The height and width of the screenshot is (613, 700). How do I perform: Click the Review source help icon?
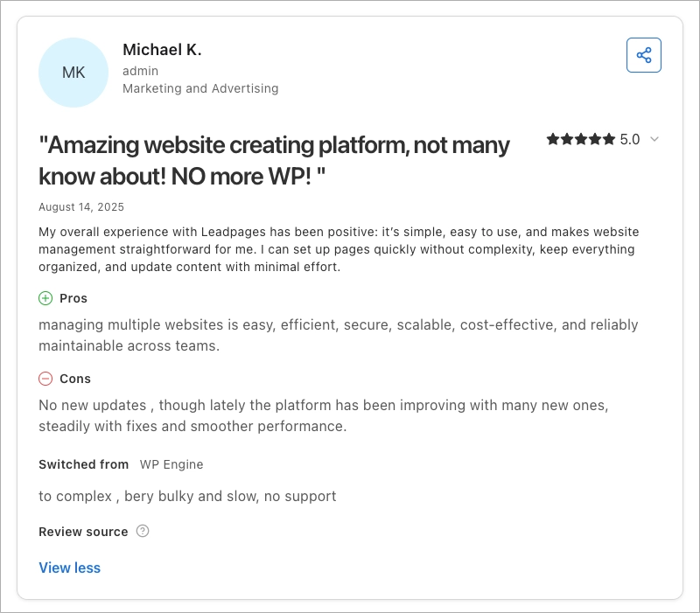click(x=143, y=531)
